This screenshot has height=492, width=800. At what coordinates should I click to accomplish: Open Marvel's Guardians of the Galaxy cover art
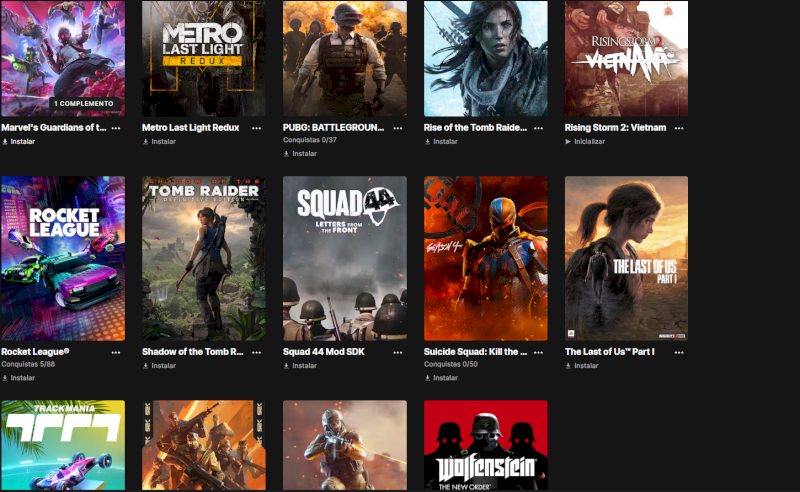tap(63, 58)
